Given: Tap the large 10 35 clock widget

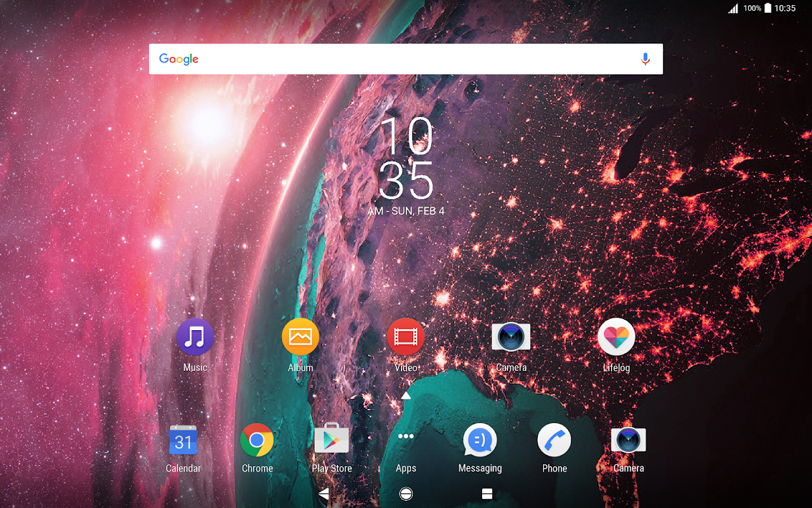Looking at the screenshot, I should (406, 158).
